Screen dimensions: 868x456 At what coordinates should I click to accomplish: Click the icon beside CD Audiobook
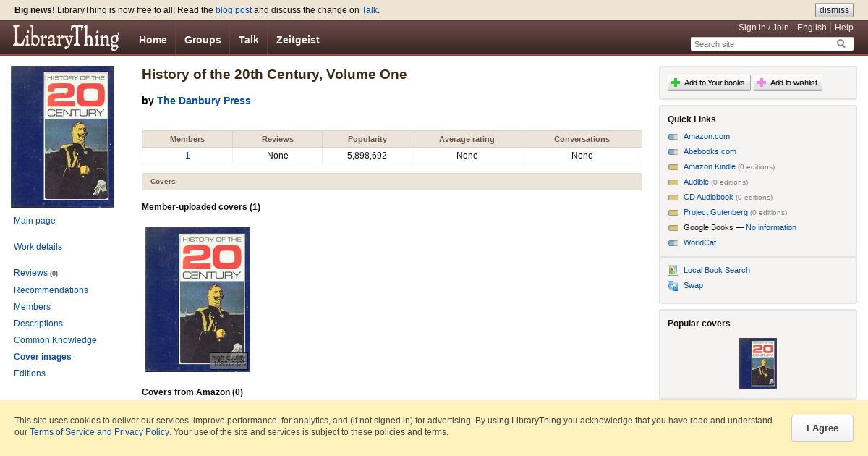pos(673,198)
